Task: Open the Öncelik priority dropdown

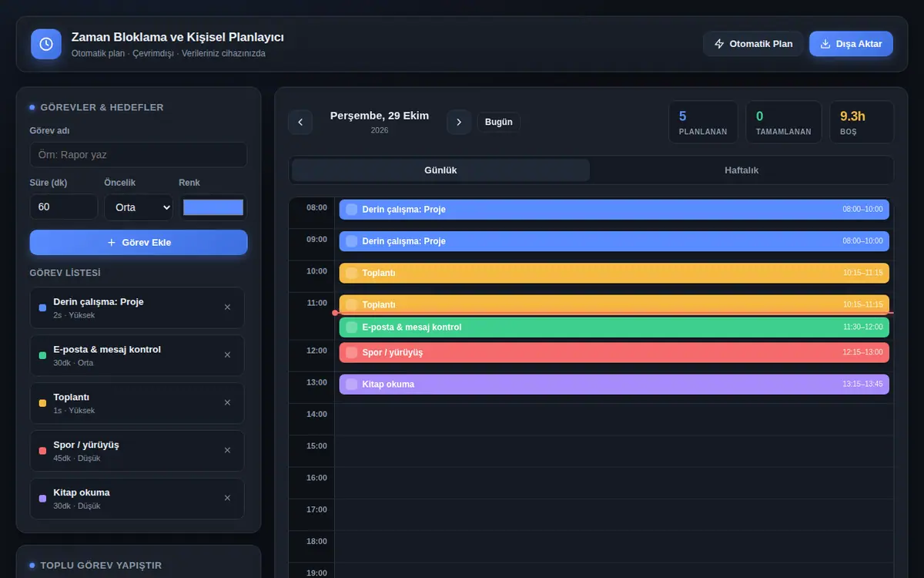Action: pos(139,207)
